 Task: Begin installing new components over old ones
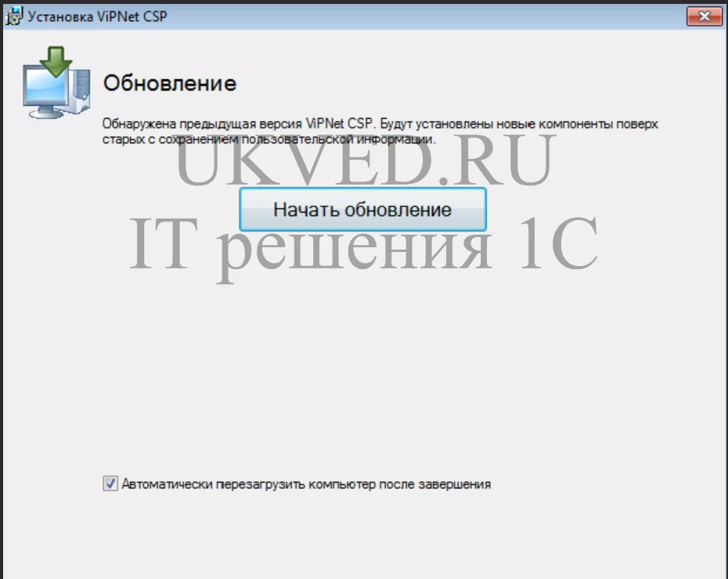click(362, 209)
